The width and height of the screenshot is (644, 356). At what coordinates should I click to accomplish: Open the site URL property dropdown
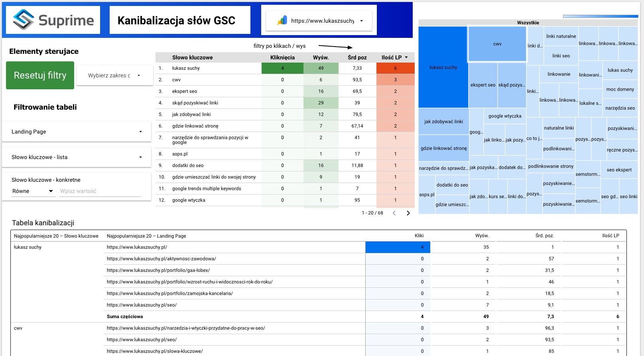tap(361, 21)
